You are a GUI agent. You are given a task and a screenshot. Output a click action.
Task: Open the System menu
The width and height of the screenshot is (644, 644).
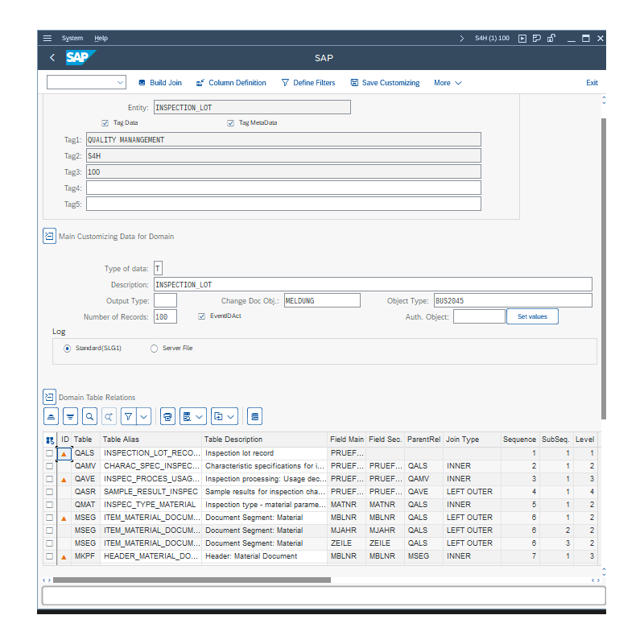[x=72, y=38]
